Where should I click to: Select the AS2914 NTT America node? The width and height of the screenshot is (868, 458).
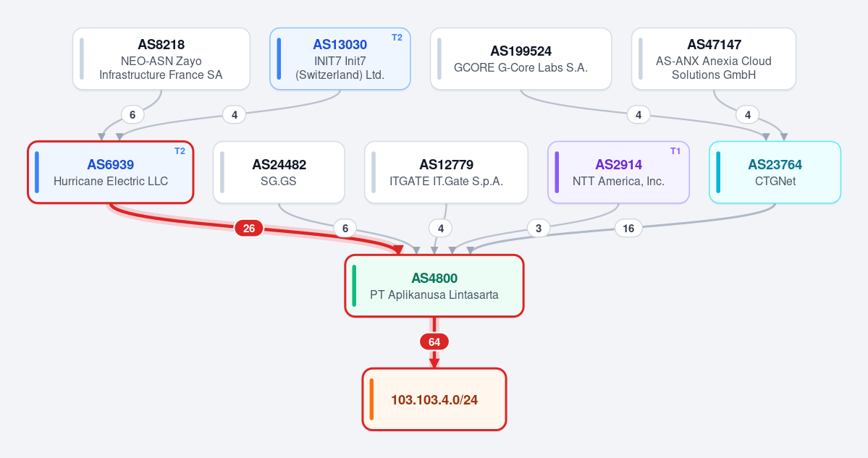(x=618, y=173)
